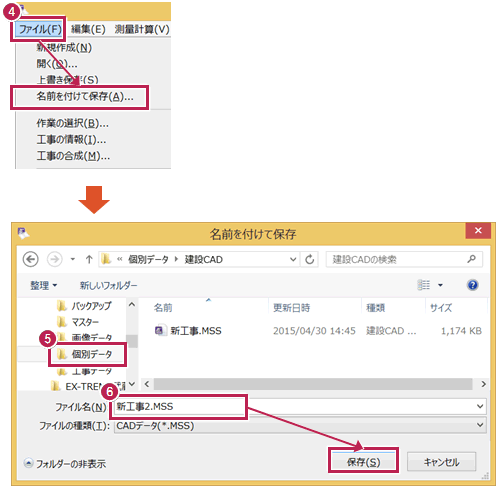The image size is (496, 486).
Task: Expand the address bar history dropdown
Action: [293, 259]
